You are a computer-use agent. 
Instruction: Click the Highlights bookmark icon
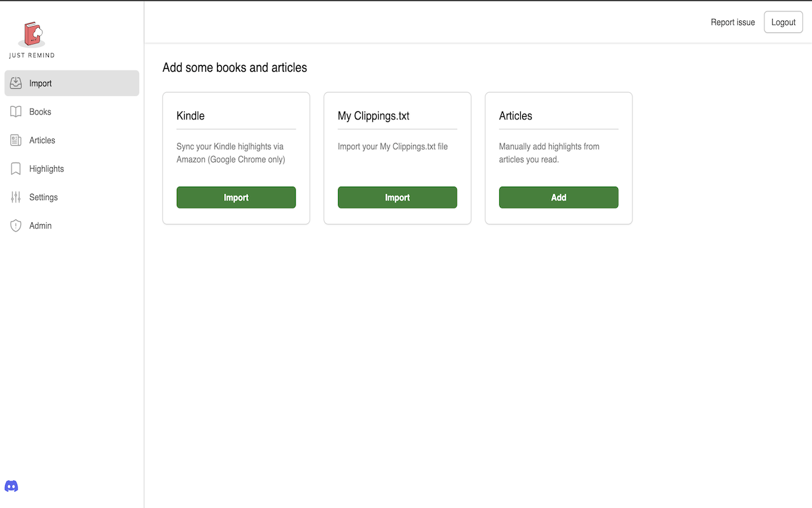click(16, 168)
